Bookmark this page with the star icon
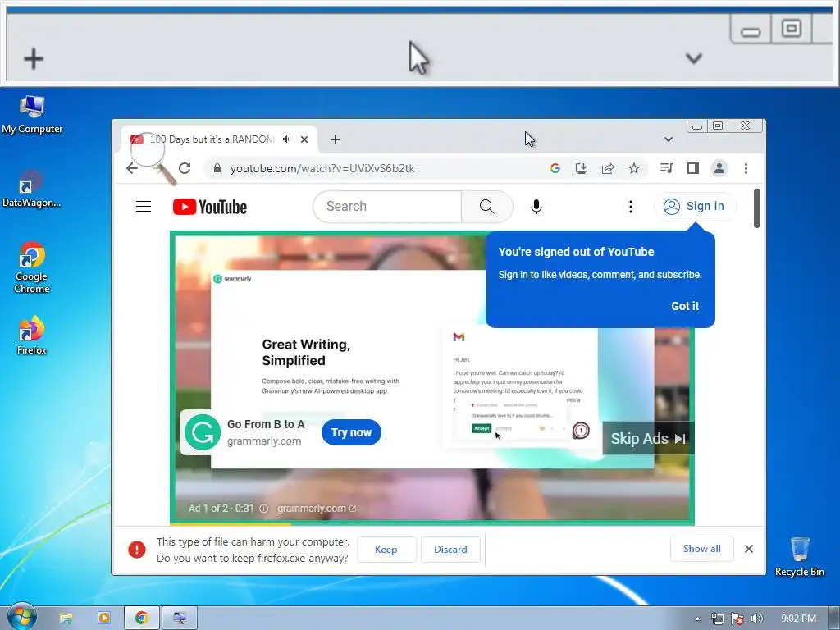Image resolution: width=840 pixels, height=630 pixels. [x=634, y=168]
